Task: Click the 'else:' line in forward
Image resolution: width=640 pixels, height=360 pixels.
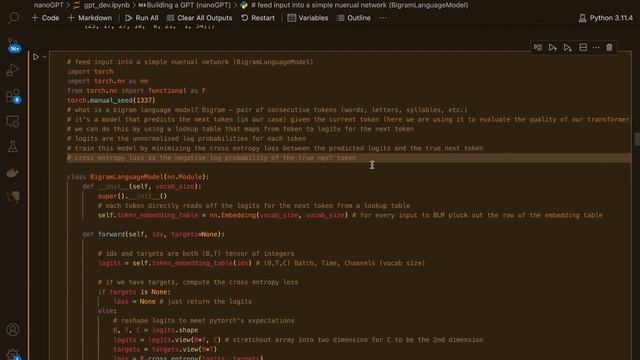Action: [107, 311]
